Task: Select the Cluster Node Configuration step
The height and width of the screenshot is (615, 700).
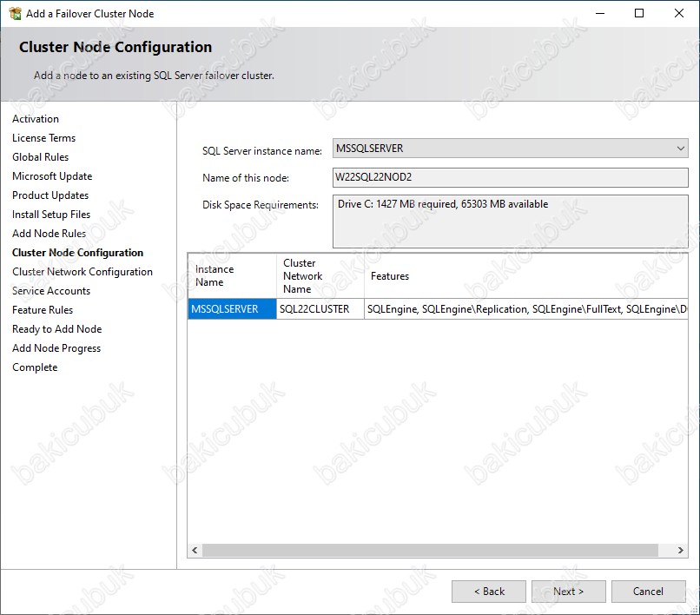Action: 77,253
